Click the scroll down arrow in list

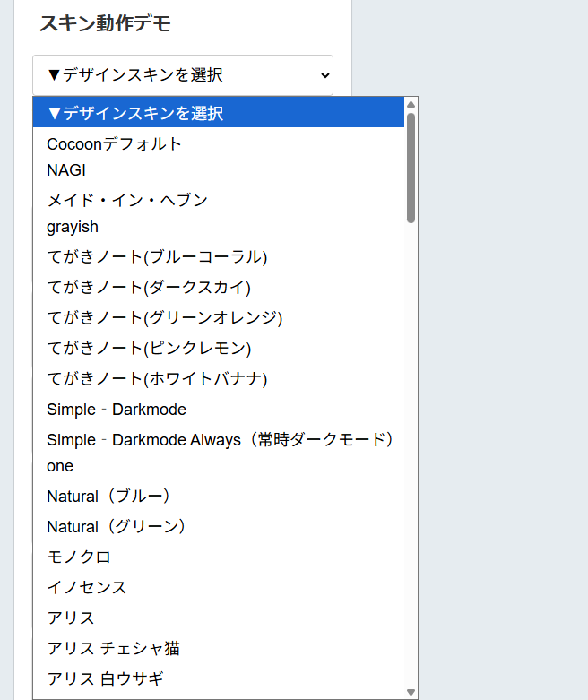pyautogui.click(x=411, y=692)
